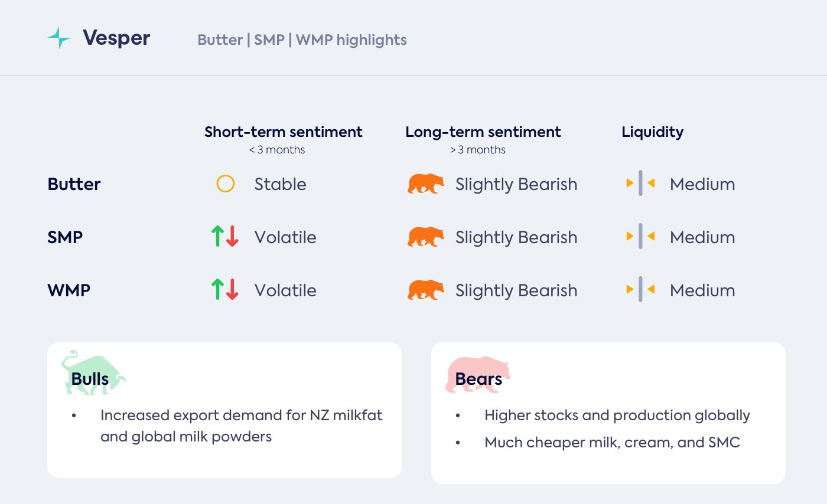Click the Higher stocks and production globally text
The image size is (827, 504).
click(617, 415)
